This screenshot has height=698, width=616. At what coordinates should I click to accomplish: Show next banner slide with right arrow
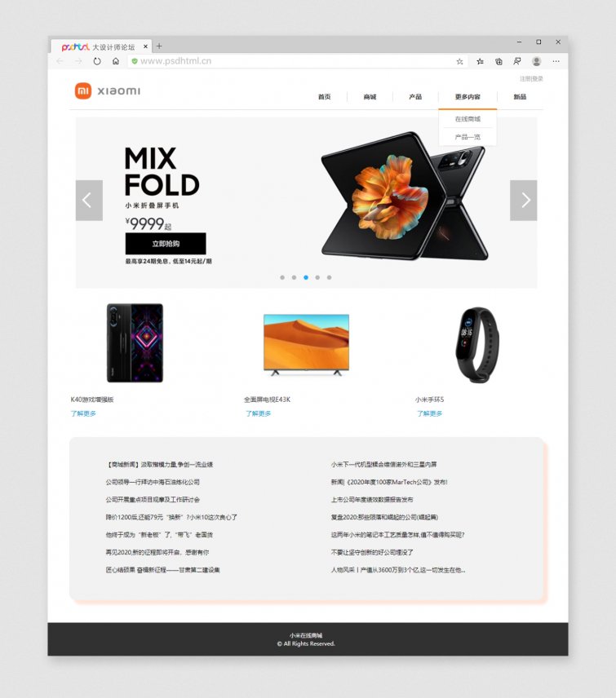tap(523, 201)
